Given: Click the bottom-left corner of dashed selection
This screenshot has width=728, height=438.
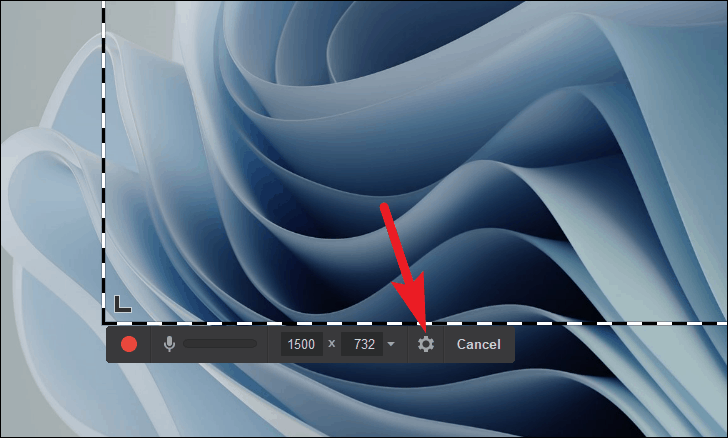Looking at the screenshot, I should pyautogui.click(x=104, y=323).
